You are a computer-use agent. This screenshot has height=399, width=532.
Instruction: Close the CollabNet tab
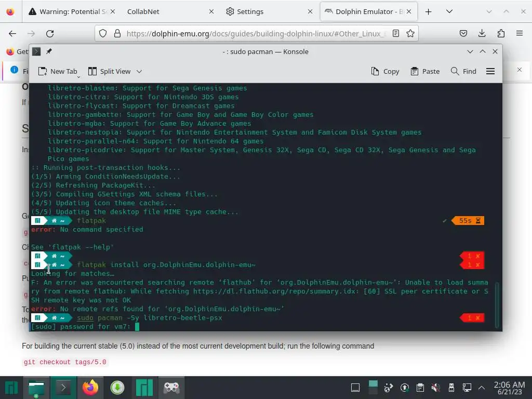point(211,11)
